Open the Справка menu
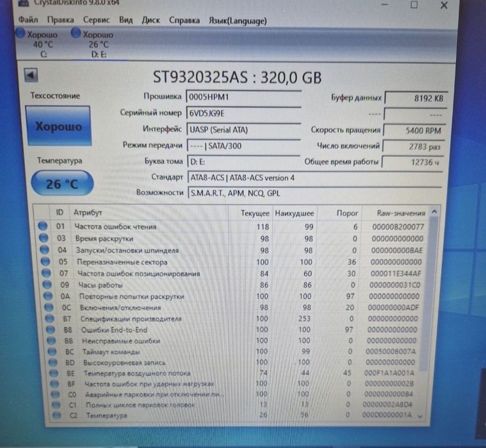Screen dimensions: 486x448 (184, 21)
